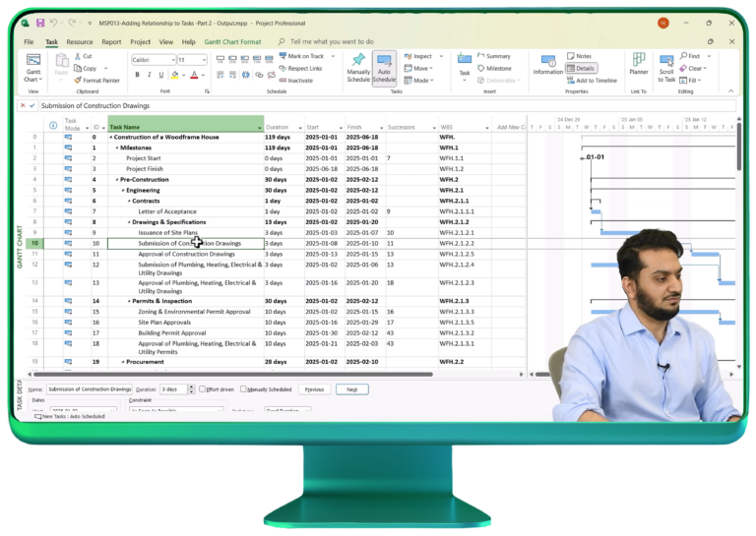Click Respect Links icon
Image resolution: width=756 pixels, height=536 pixels.
coord(283,69)
